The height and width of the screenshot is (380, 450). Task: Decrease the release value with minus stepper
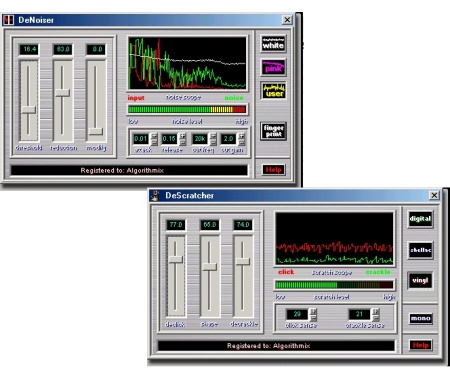(183, 142)
